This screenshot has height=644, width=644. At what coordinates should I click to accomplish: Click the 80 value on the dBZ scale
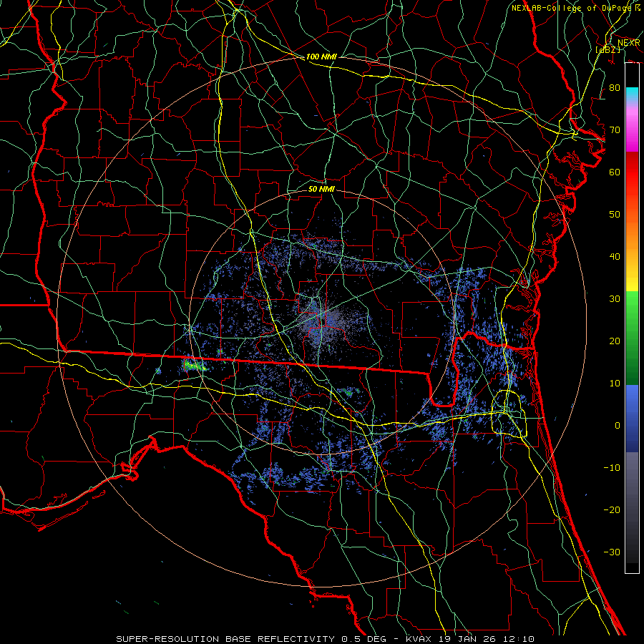point(615,88)
